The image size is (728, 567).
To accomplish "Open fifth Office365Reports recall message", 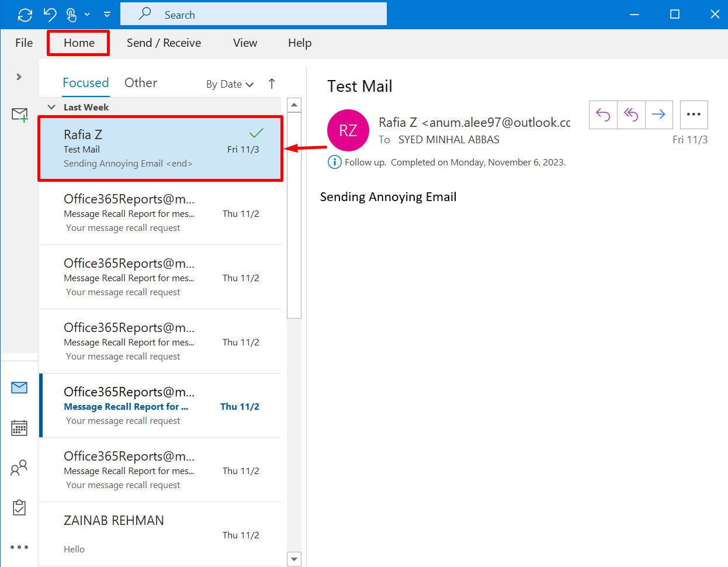I will coord(160,470).
